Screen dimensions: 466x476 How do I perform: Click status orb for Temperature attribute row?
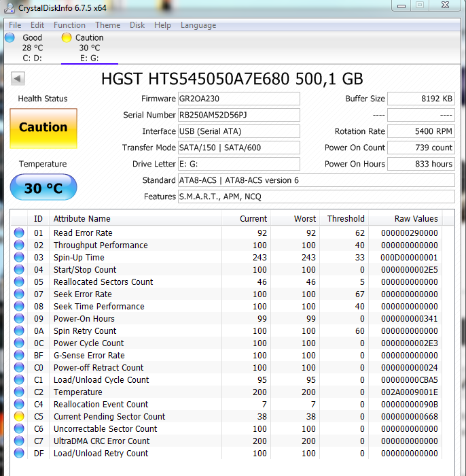pyautogui.click(x=19, y=392)
